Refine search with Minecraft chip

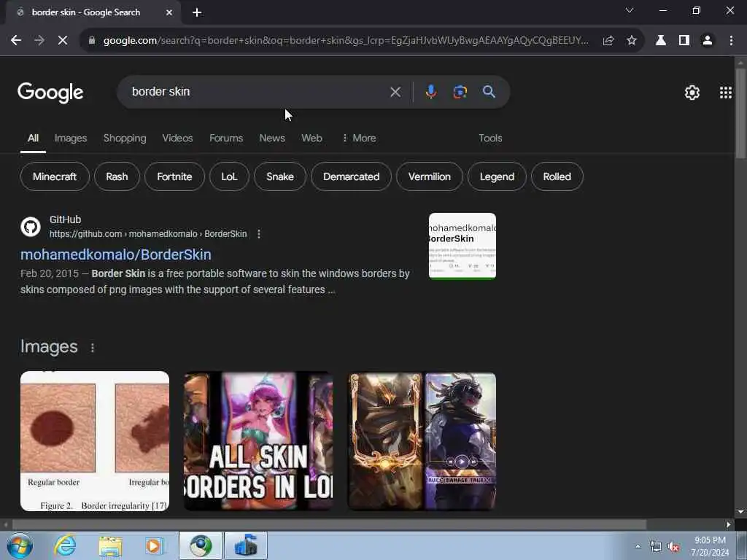click(55, 176)
